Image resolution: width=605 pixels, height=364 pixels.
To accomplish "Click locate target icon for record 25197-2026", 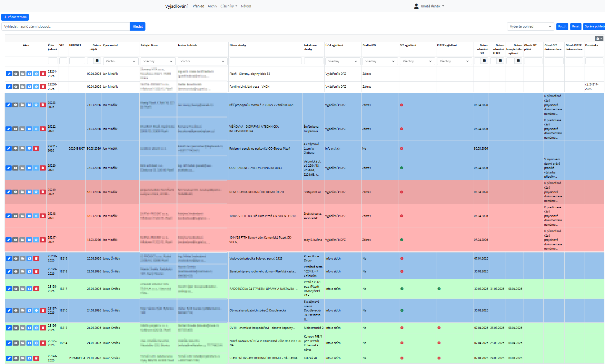I will (36, 310).
